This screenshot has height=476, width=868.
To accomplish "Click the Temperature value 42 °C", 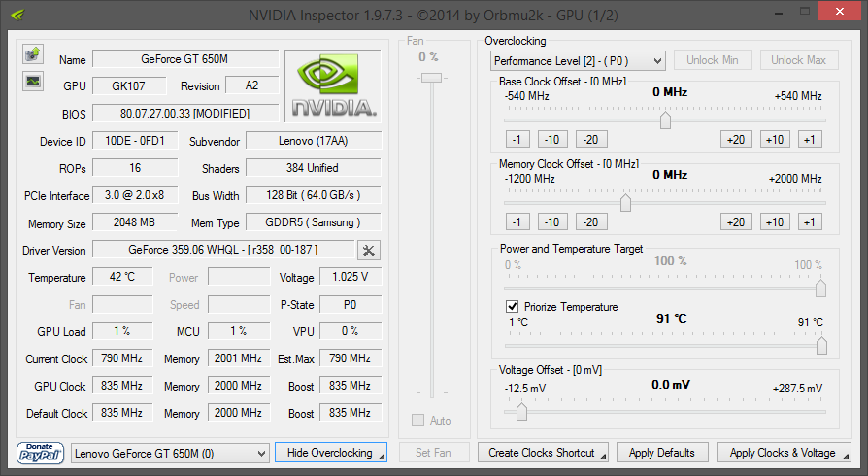I will (122, 277).
